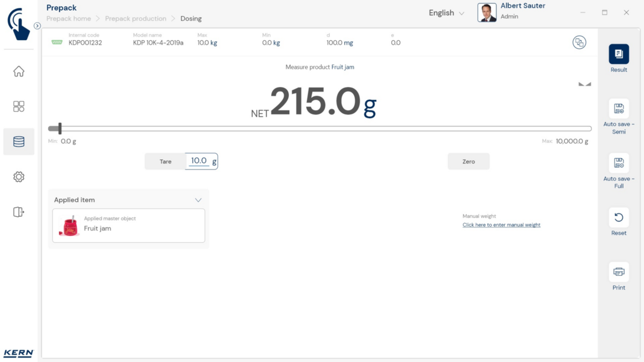This screenshot has height=362, width=644.
Task: Navigate to Prepack production breadcrumb
Action: [x=136, y=19]
